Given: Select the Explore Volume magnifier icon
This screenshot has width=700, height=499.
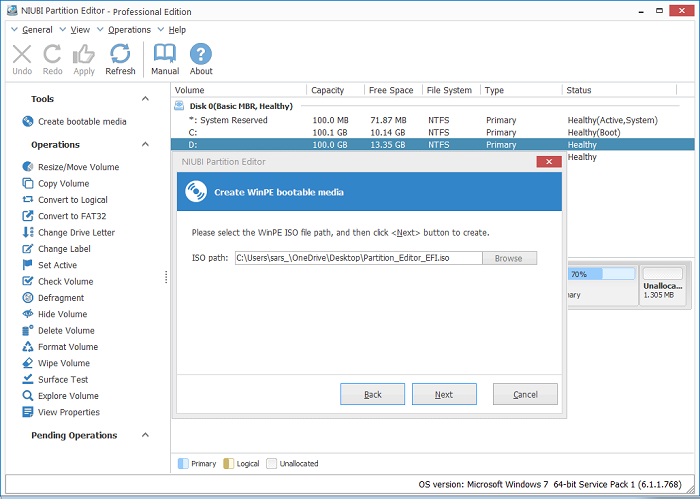Looking at the screenshot, I should (28, 395).
